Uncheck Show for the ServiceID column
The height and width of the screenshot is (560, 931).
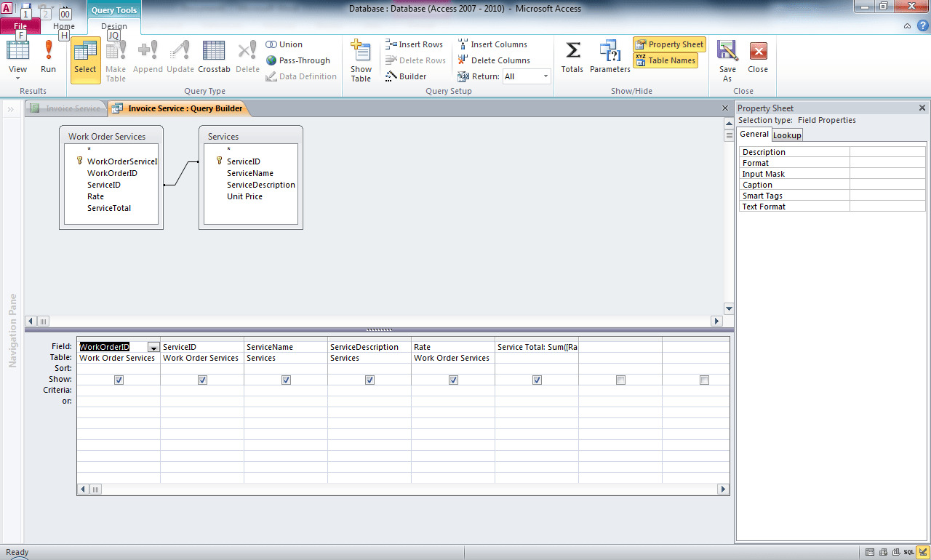pyautogui.click(x=203, y=380)
